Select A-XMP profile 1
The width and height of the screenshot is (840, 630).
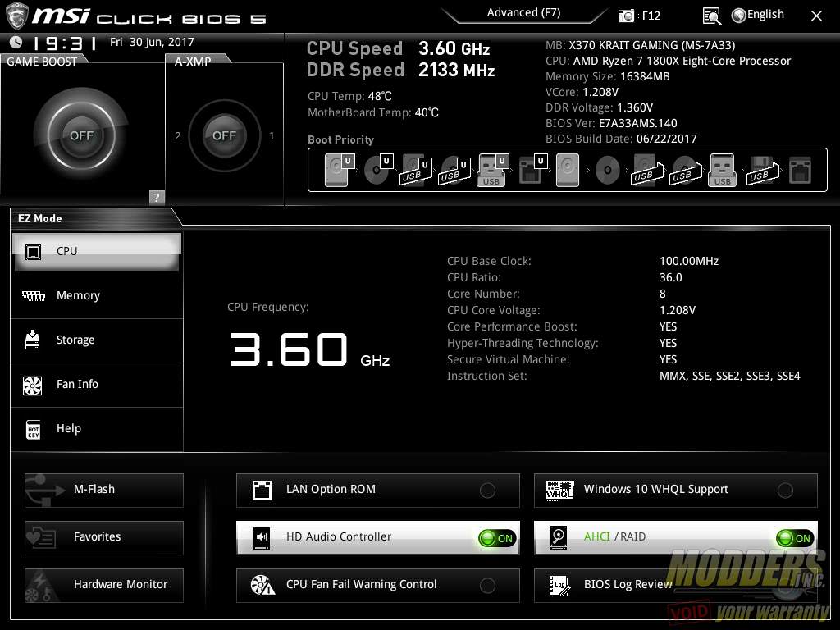coord(272,136)
